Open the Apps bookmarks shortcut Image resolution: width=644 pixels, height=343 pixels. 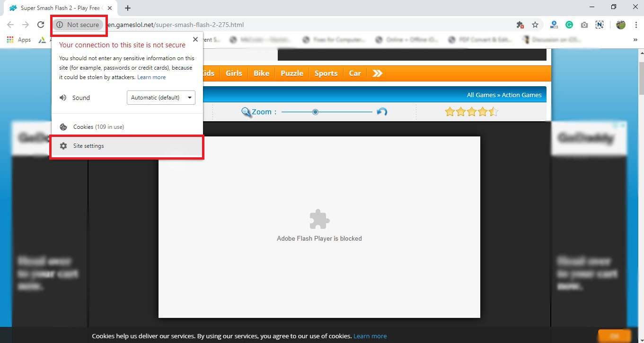tap(19, 40)
